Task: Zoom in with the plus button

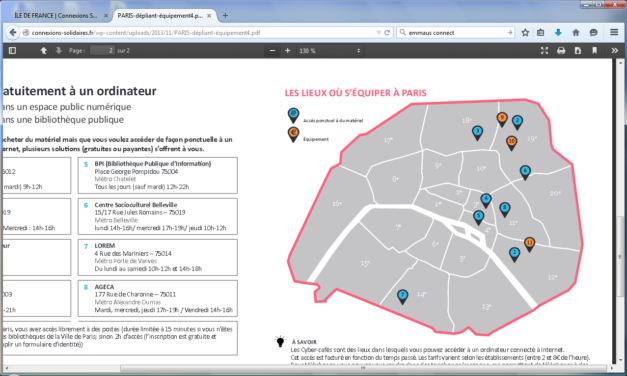Action: [288, 50]
